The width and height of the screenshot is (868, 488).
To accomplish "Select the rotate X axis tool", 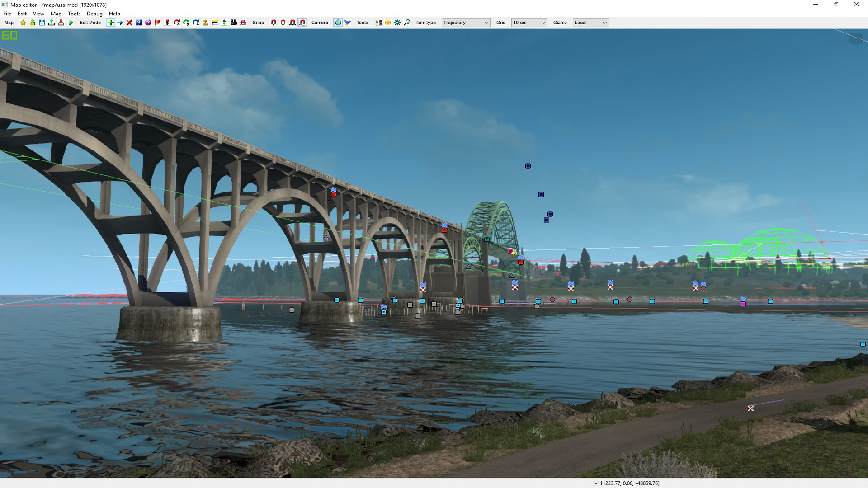I will (177, 23).
